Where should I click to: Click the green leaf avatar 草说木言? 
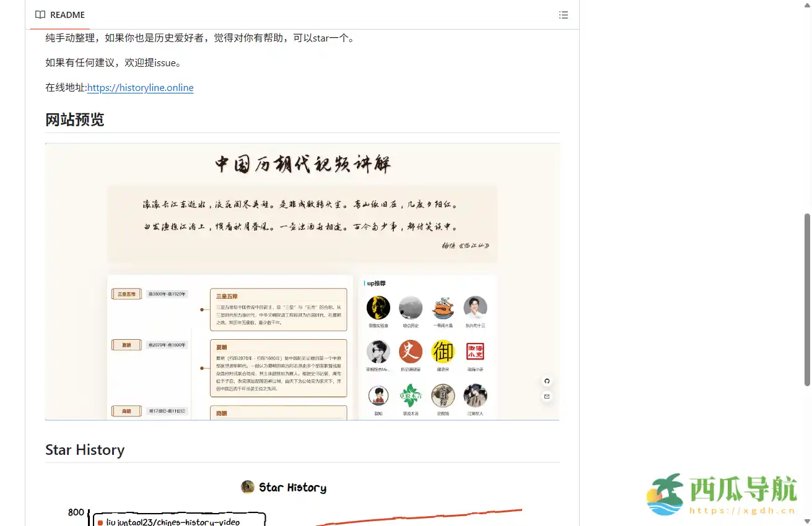pos(411,395)
